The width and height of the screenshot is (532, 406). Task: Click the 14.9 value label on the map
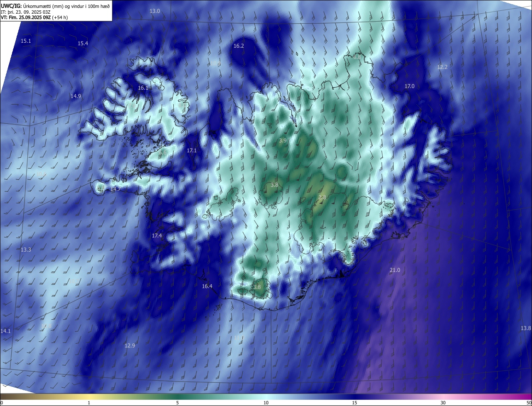click(76, 96)
